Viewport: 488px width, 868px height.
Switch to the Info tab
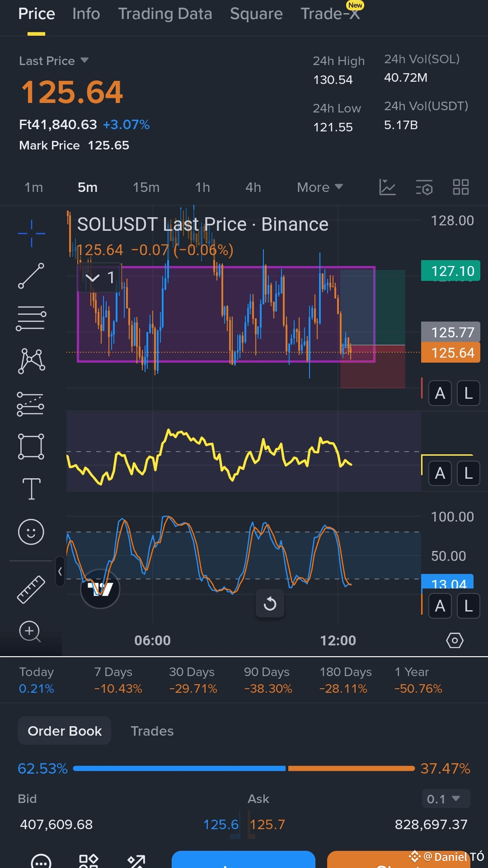click(x=86, y=14)
